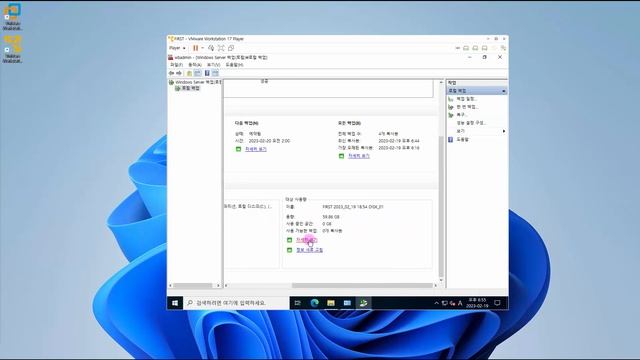Click the capacity value 59.66 GB
640x360 pixels.
pyautogui.click(x=331, y=217)
